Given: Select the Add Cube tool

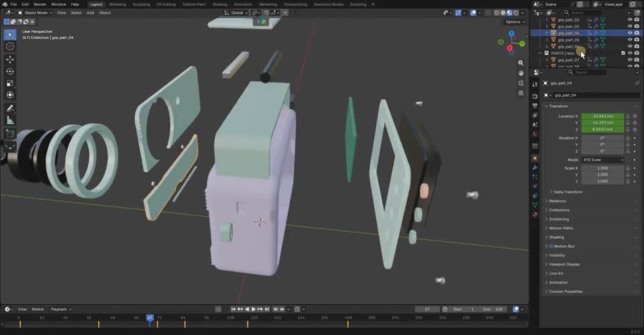Looking at the screenshot, I should click(x=10, y=133).
